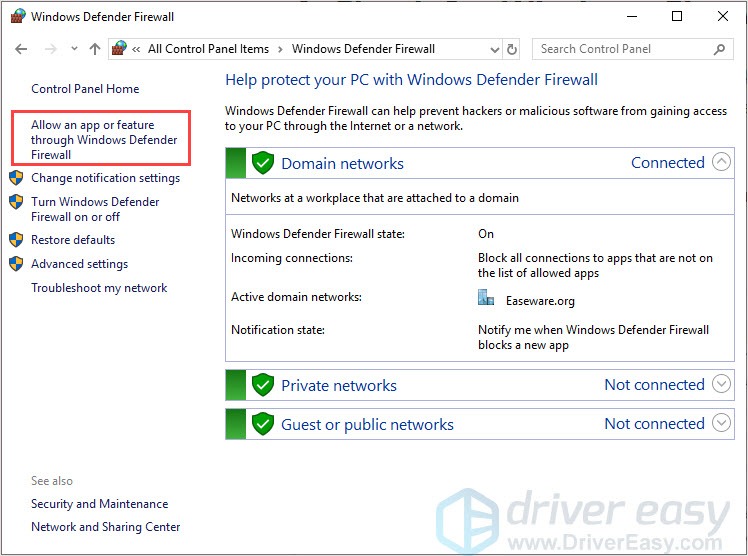
Task: Open Security and Maintenance
Action: [100, 504]
